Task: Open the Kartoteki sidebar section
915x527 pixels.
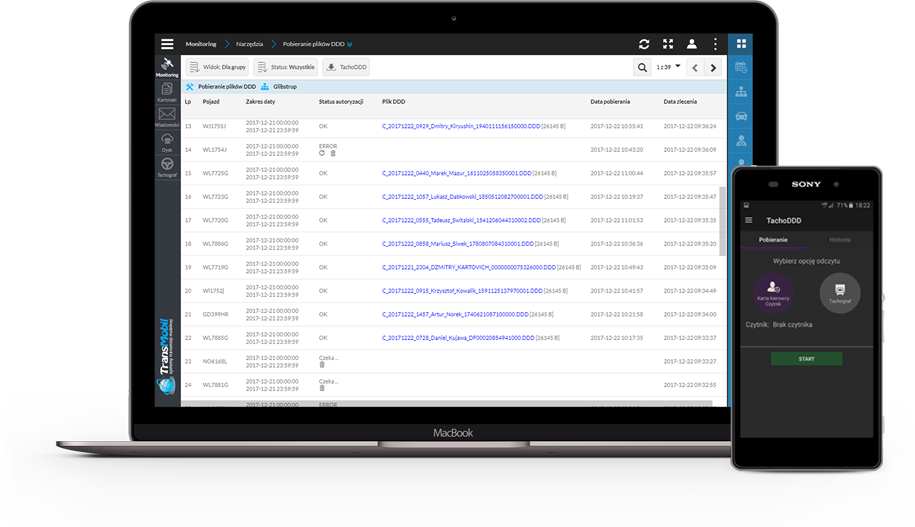Action: (167, 91)
